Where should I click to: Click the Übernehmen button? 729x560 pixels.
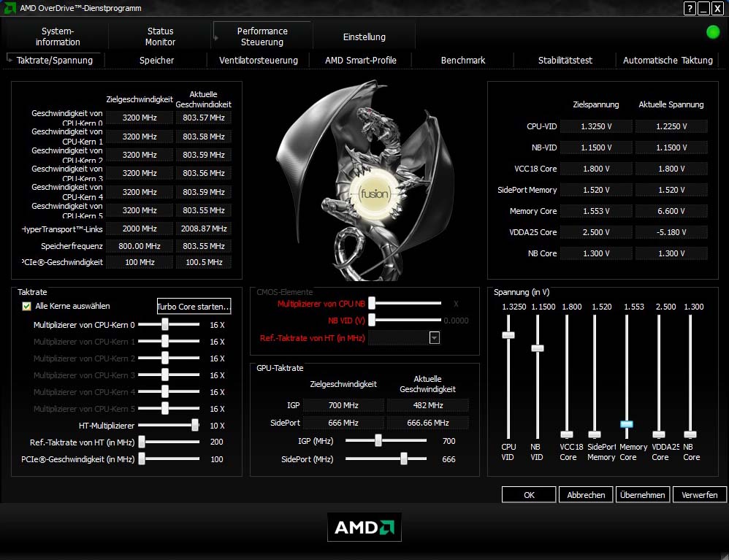click(643, 495)
